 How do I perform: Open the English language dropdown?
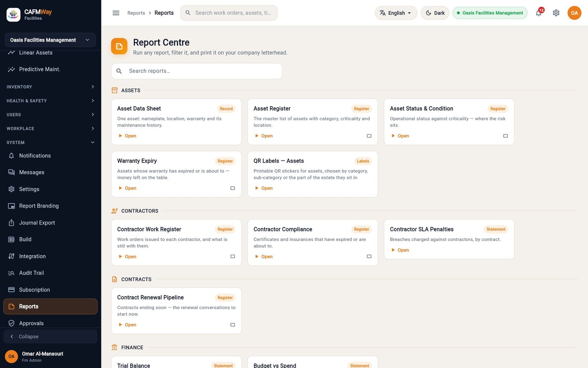(x=396, y=13)
